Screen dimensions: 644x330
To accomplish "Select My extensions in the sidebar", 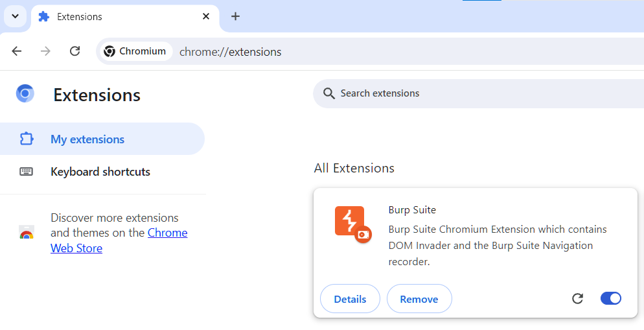I will coord(102,139).
